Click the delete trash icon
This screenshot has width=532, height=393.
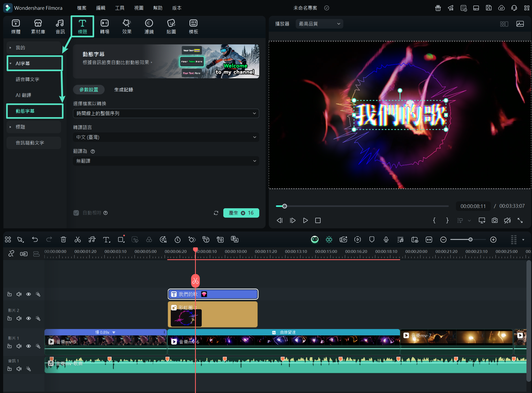[x=63, y=239]
